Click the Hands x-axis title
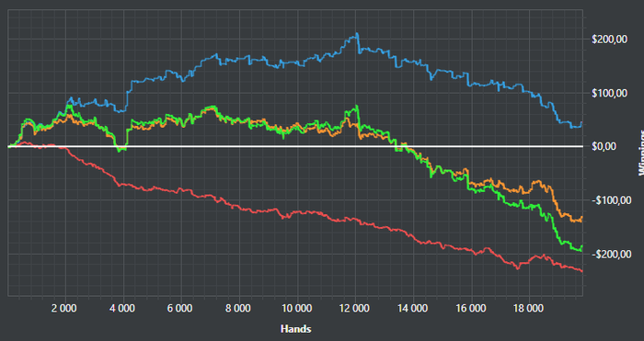Viewport: 644px width, 341px height. point(295,329)
